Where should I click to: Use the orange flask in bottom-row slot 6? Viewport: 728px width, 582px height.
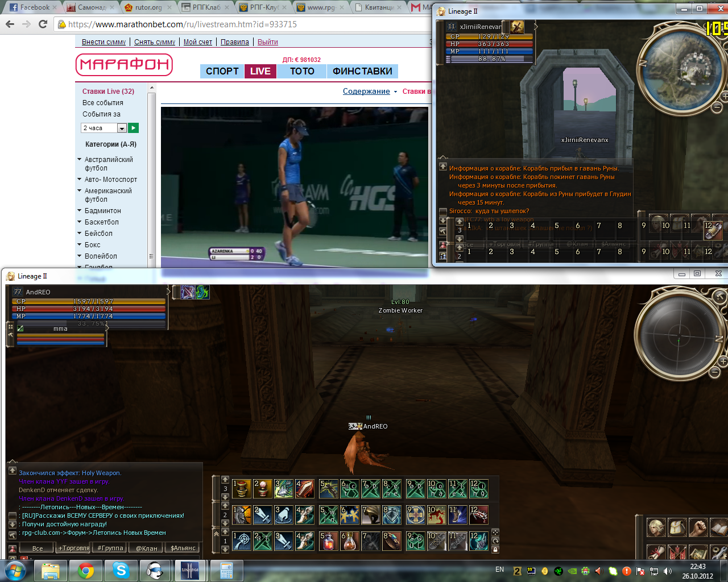tap(350, 541)
